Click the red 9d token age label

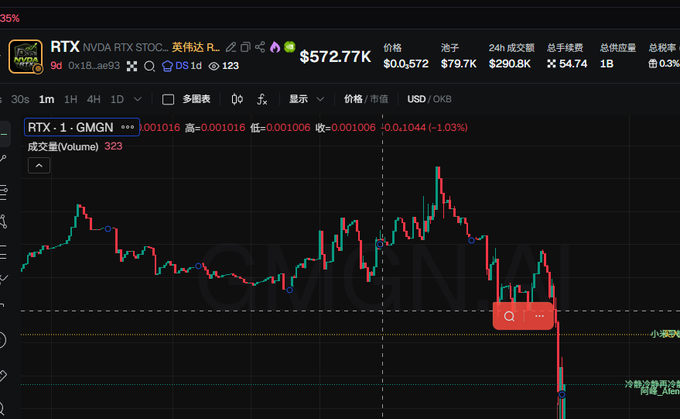[x=56, y=65]
